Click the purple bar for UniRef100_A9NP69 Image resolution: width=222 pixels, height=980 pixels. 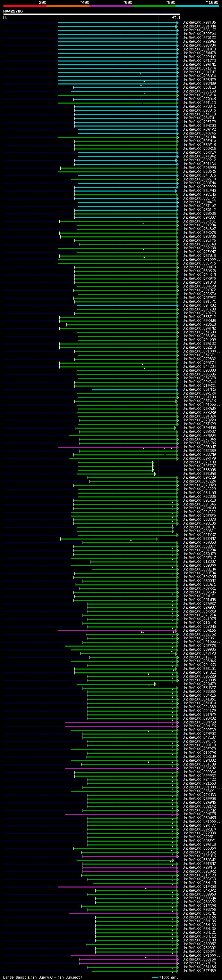121,722
